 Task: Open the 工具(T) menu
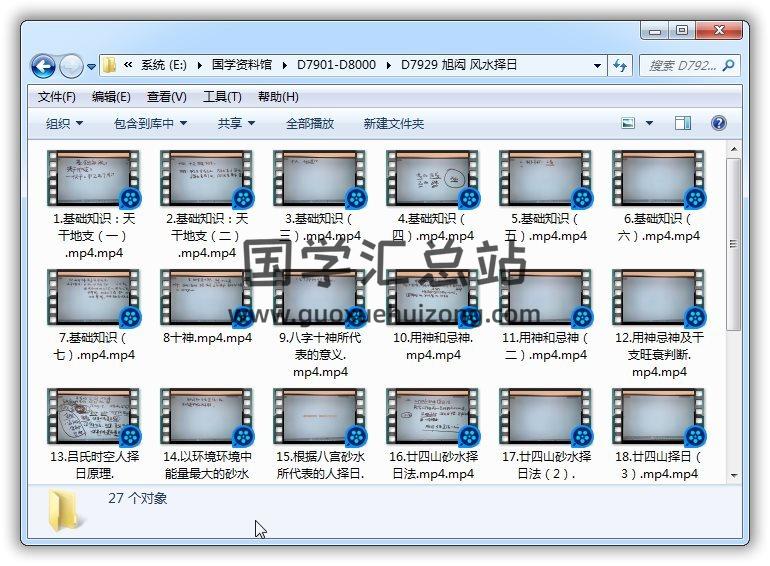222,97
